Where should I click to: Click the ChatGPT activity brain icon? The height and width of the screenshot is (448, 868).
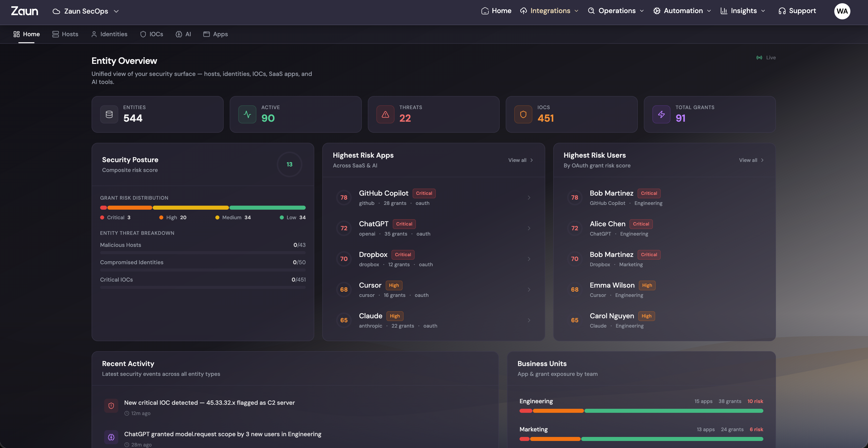(x=111, y=437)
